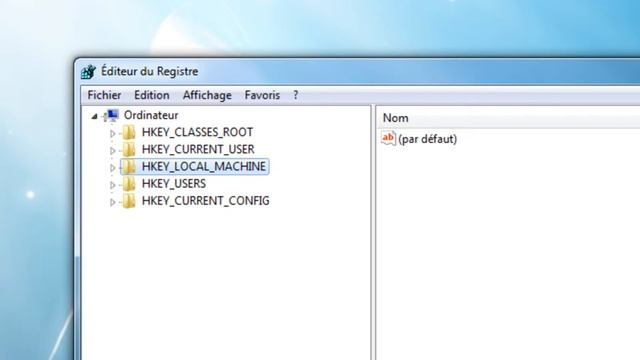Click the HKEY_CURRENT_CONFIG folder icon
Image resolution: width=640 pixels, height=360 pixels.
pos(129,201)
